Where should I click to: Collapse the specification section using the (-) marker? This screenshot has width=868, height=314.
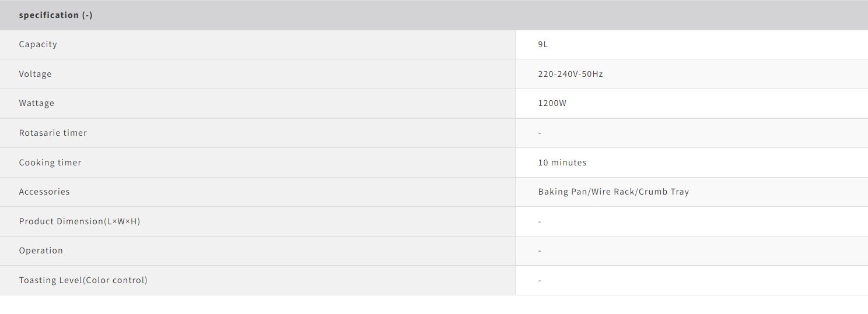tap(87, 15)
